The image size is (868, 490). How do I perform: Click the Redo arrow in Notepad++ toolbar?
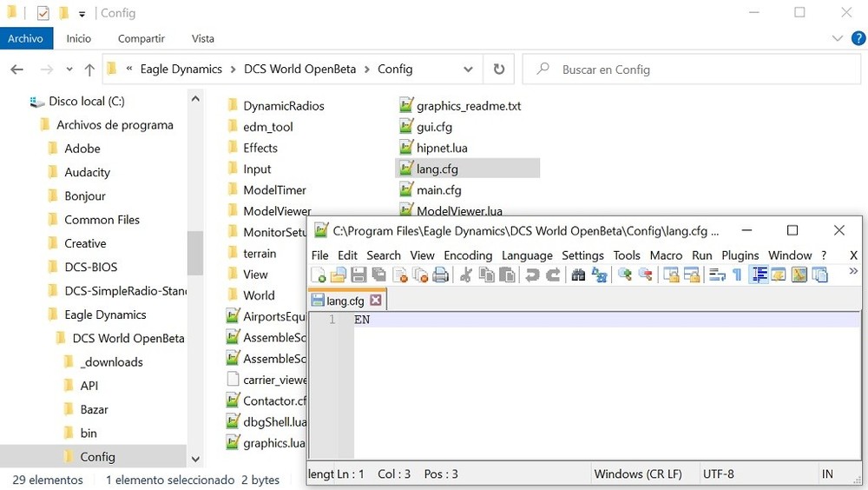pos(552,275)
